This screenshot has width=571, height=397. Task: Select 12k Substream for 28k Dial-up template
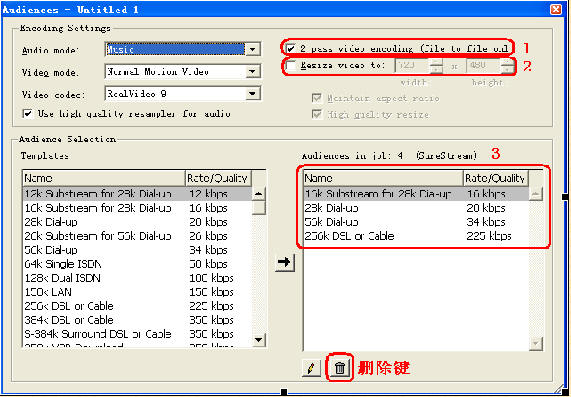point(137,194)
